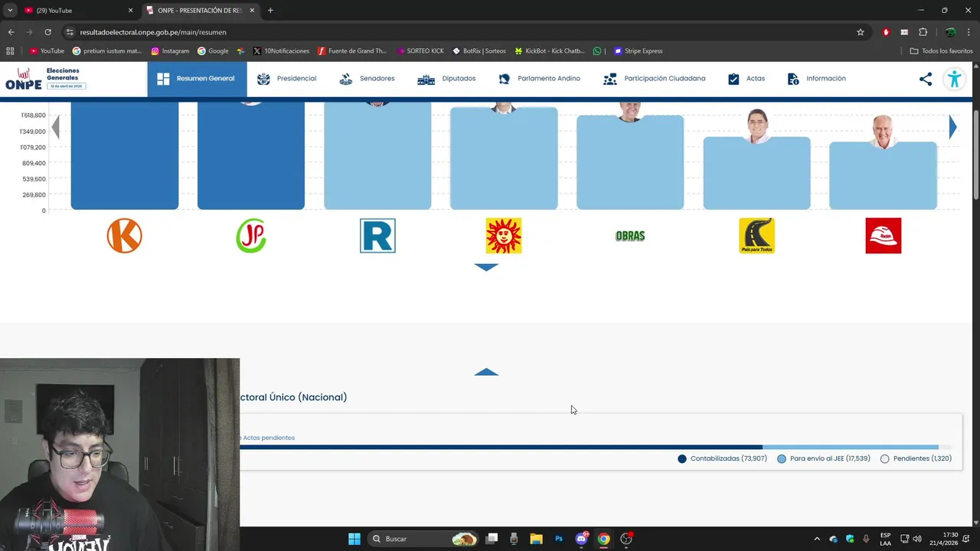Reload the ONPE results page
The image size is (980, 551).
click(47, 32)
